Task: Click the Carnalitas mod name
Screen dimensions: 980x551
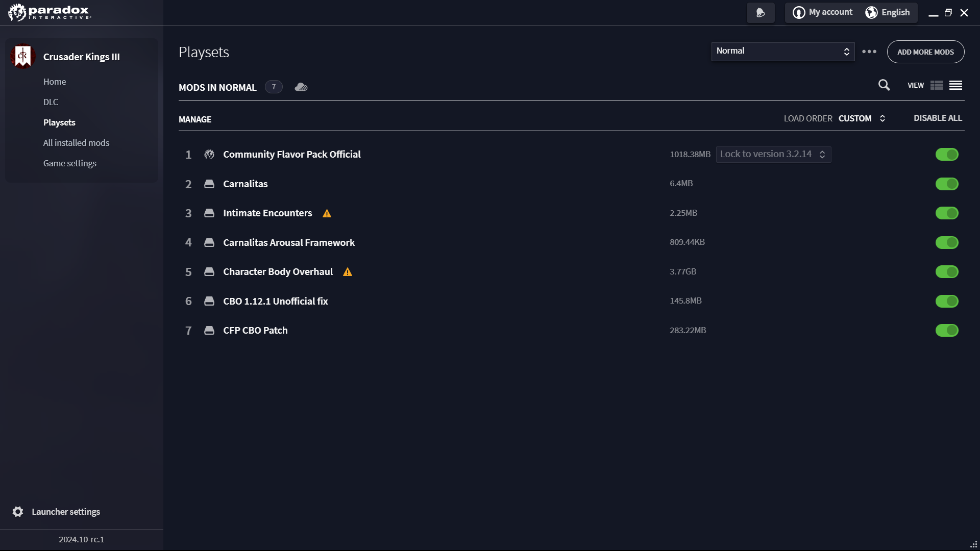Action: 245,184
